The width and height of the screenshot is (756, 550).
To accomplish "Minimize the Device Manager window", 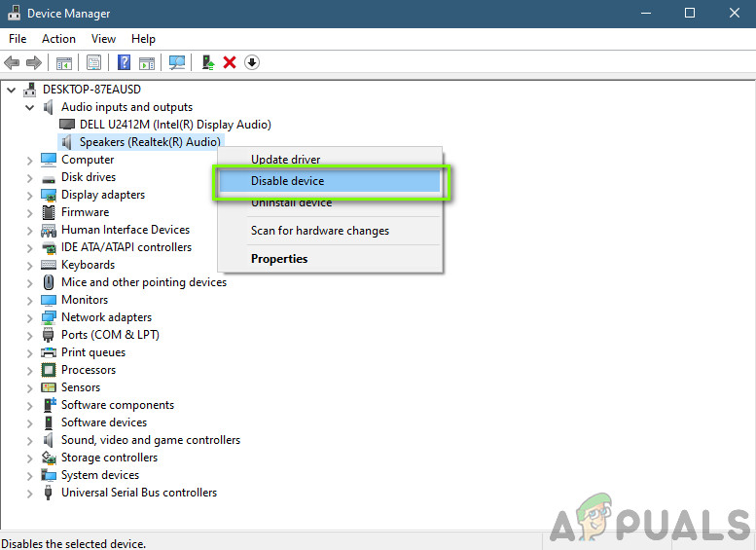I will pos(646,13).
